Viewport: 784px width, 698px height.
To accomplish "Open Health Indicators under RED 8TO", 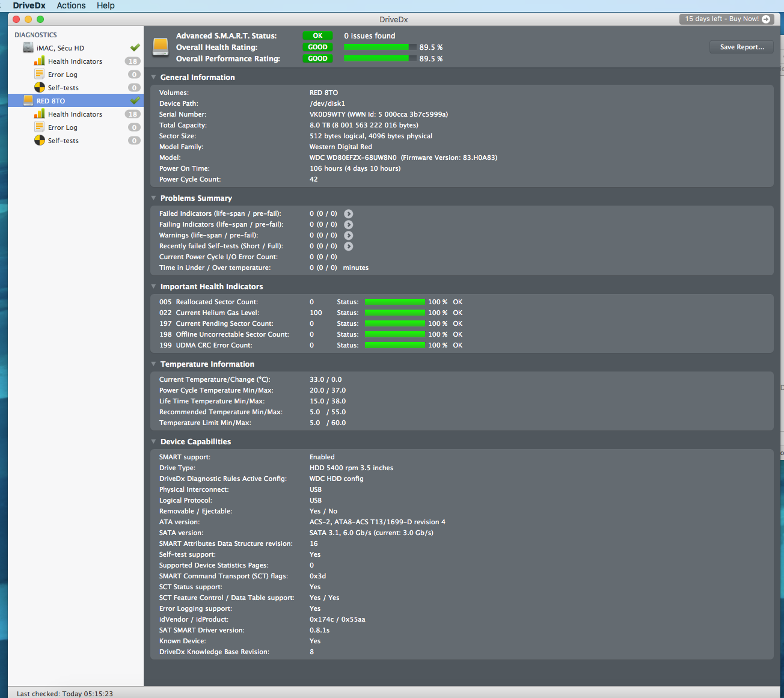I will pyautogui.click(x=75, y=114).
